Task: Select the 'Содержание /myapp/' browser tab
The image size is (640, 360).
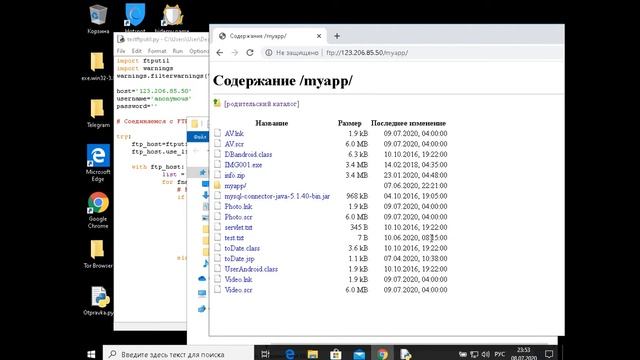Action: 269,36
